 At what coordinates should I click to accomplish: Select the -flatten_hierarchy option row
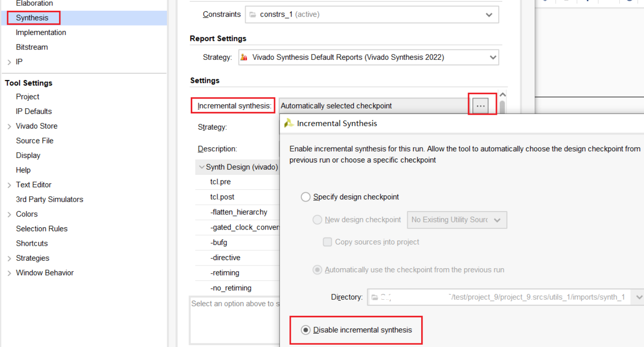[239, 212]
